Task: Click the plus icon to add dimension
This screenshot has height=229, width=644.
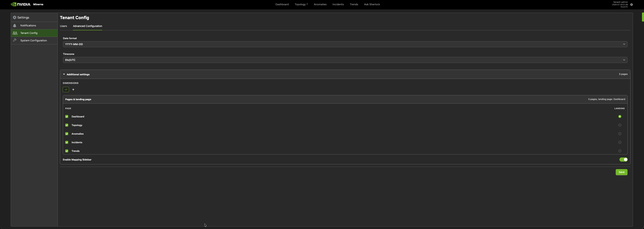Action: point(73,90)
